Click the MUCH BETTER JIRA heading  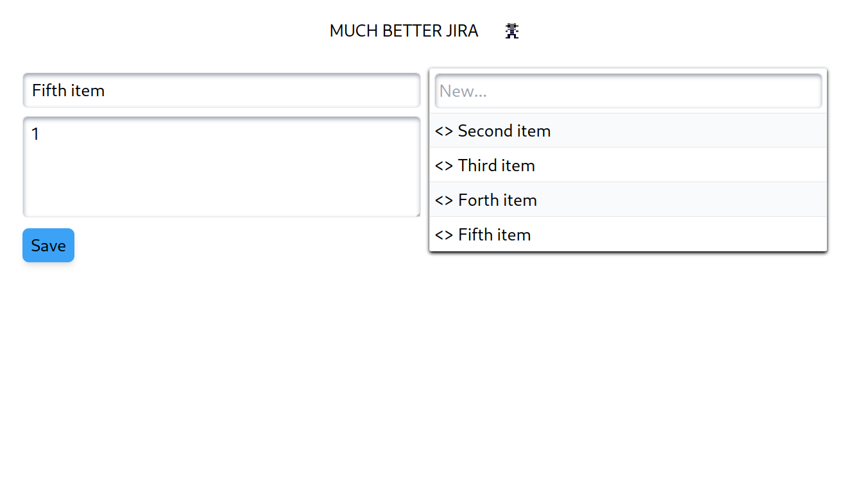coord(404,31)
